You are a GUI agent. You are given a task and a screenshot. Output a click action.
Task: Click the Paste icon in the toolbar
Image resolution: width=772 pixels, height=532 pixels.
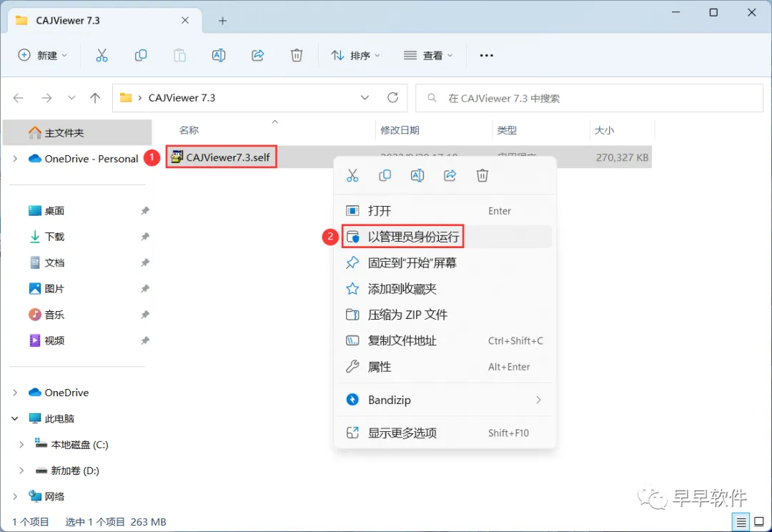(179, 55)
